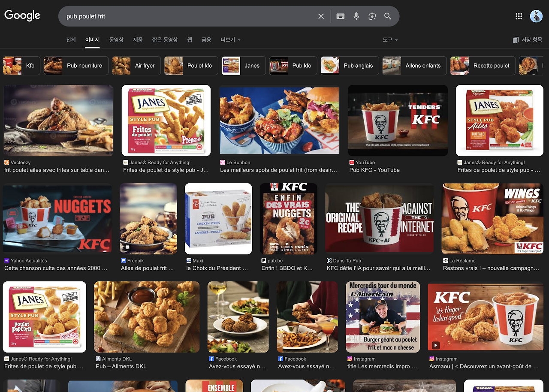Open the Google account profile avatar
The width and height of the screenshot is (549, 392).
[x=536, y=16]
